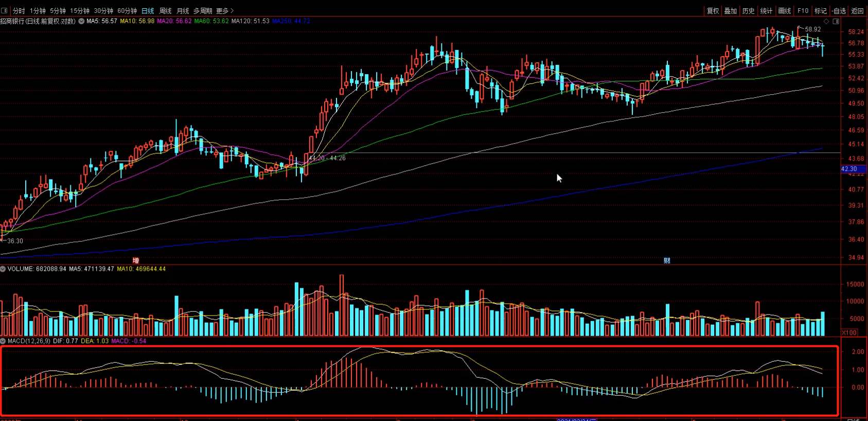Select the 周线 weekly chart tab
868x421 pixels.
(x=165, y=11)
